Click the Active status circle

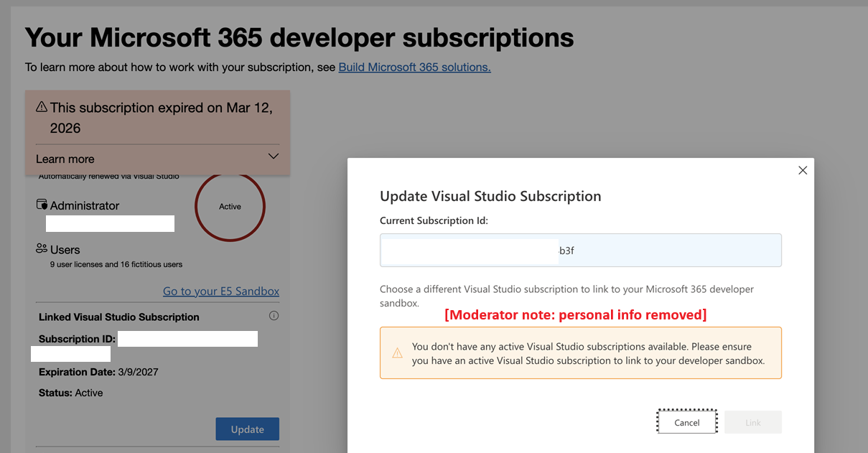[x=230, y=207]
